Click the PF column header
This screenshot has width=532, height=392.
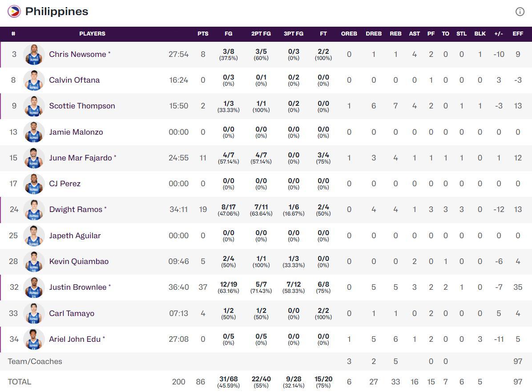tap(431, 34)
